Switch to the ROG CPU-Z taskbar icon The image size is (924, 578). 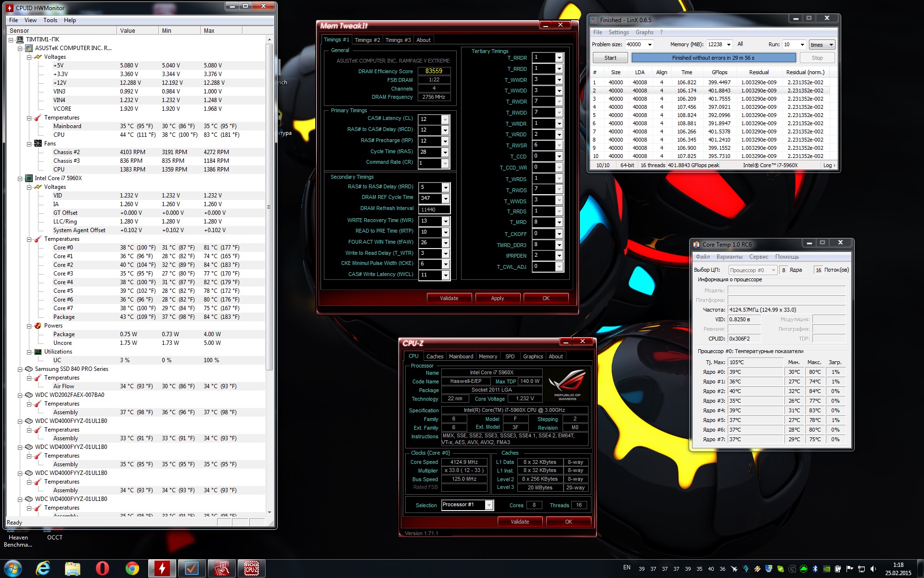(251, 569)
